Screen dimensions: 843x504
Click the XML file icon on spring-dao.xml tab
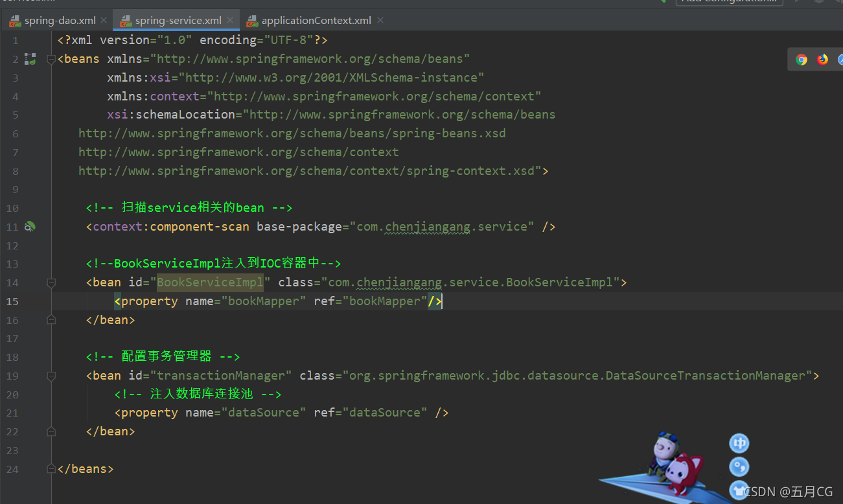click(15, 21)
